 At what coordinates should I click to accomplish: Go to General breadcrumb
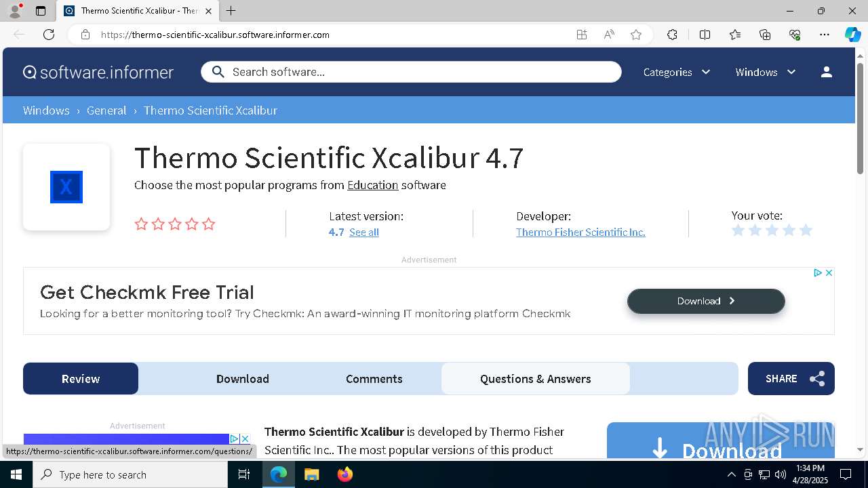point(106,110)
